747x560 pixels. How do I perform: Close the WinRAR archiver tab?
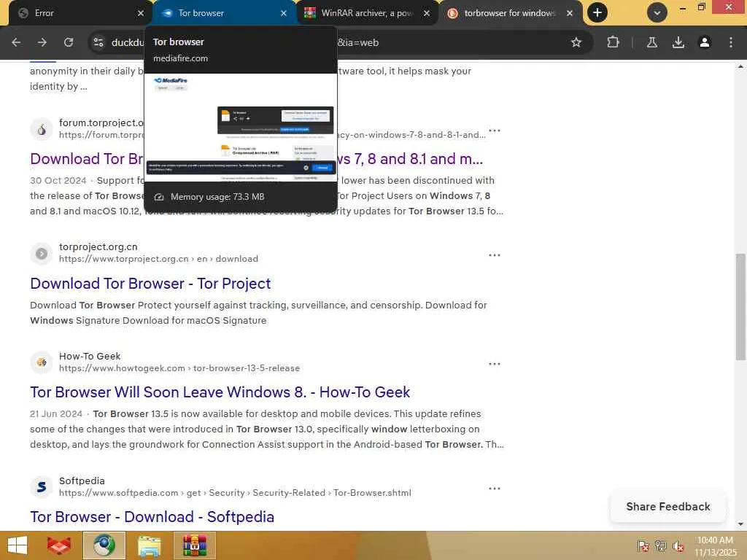click(426, 13)
